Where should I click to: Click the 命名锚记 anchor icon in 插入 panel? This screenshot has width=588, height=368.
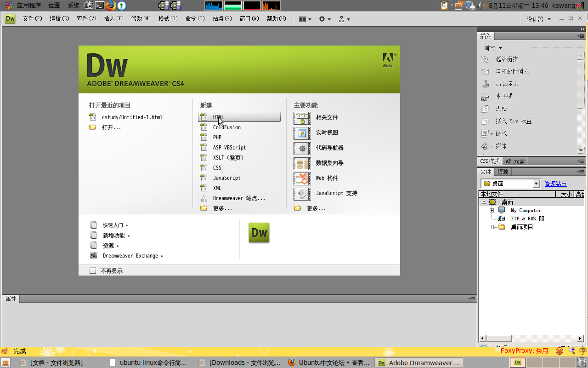pos(485,84)
